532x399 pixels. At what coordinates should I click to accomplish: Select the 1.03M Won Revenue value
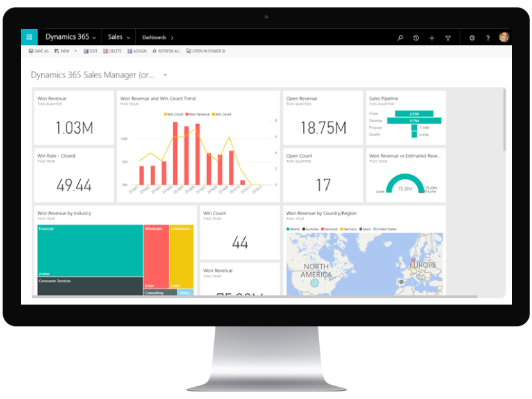(x=74, y=128)
